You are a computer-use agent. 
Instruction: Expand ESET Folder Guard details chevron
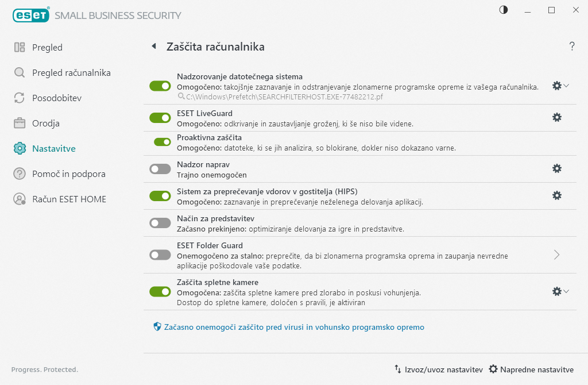[556, 255]
